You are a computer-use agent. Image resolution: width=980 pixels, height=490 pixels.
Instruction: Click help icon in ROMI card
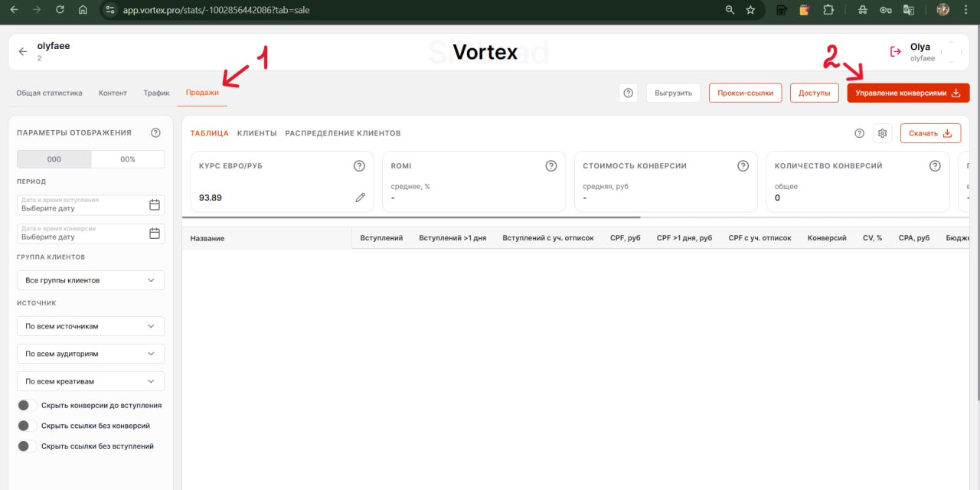[550, 166]
